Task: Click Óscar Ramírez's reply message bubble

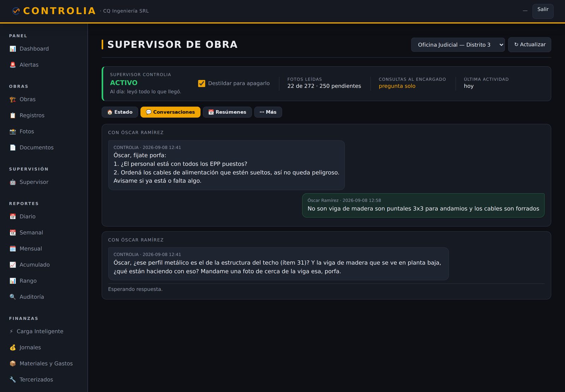Action: pos(423,205)
